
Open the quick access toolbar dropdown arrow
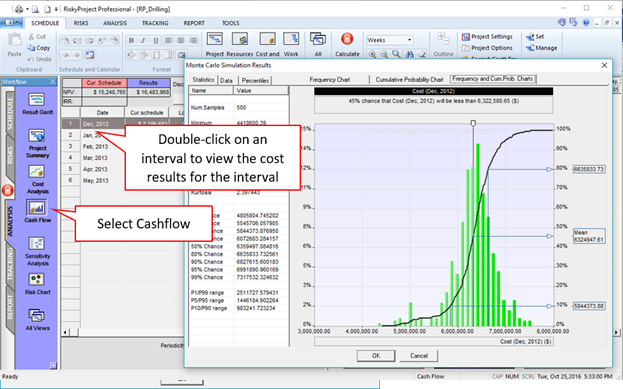pyautogui.click(x=56, y=9)
